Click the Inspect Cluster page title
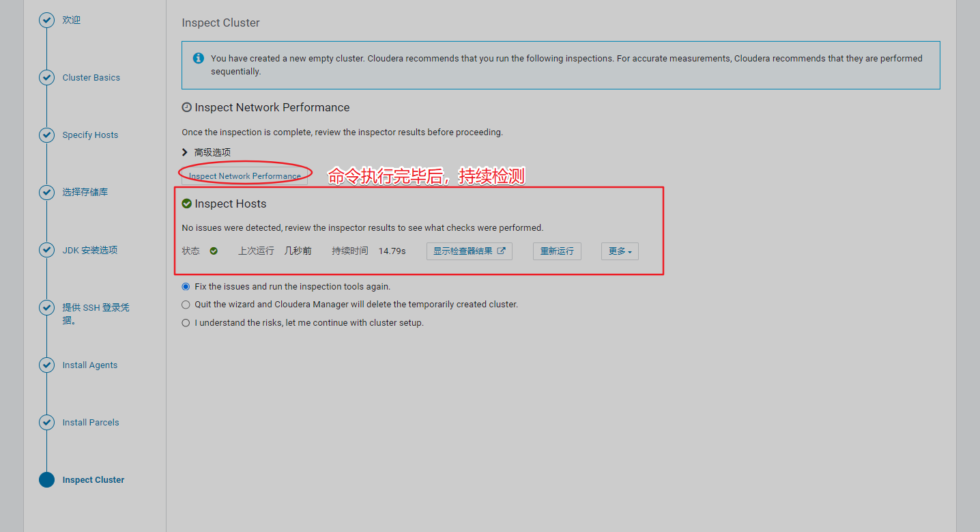 point(221,23)
